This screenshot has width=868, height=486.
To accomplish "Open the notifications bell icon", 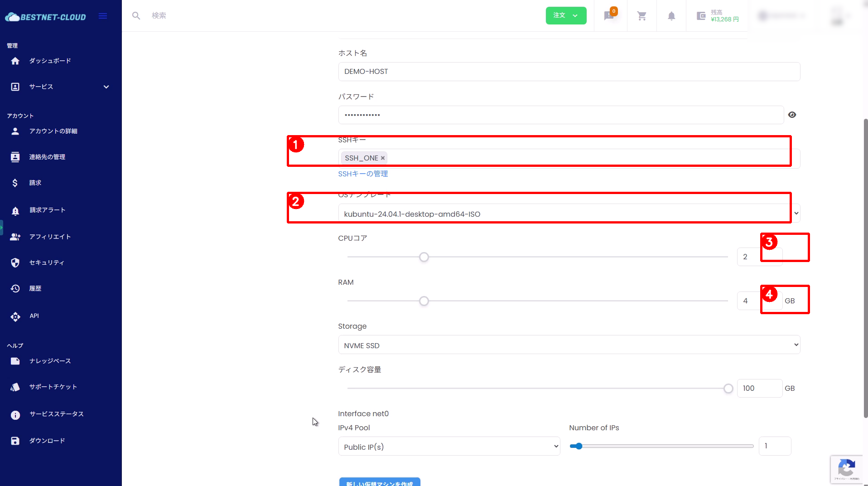I will tap(671, 16).
